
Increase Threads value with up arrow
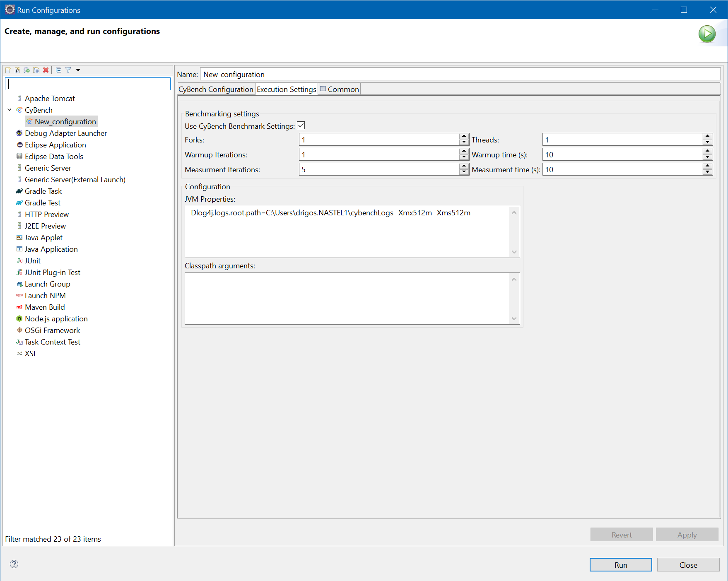point(707,136)
